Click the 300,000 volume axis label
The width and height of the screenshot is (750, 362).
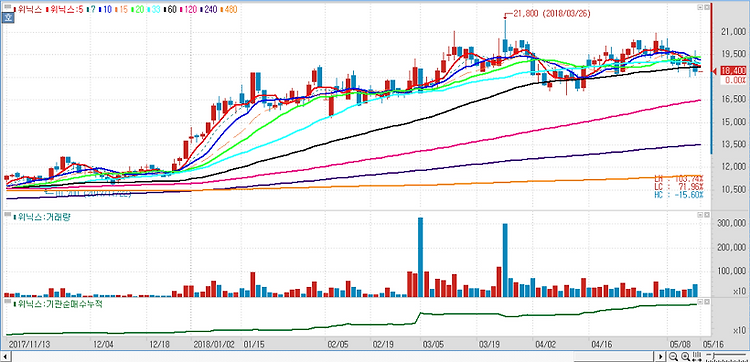[732, 223]
